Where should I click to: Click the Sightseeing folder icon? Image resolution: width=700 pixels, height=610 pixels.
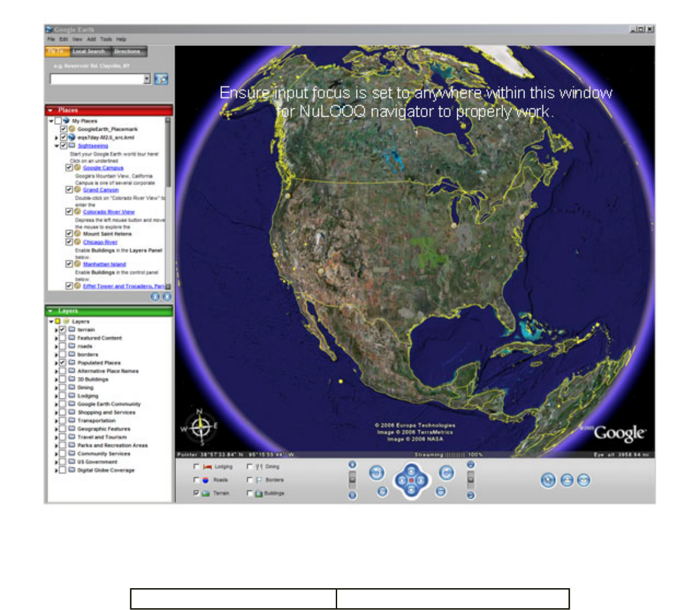(71, 146)
